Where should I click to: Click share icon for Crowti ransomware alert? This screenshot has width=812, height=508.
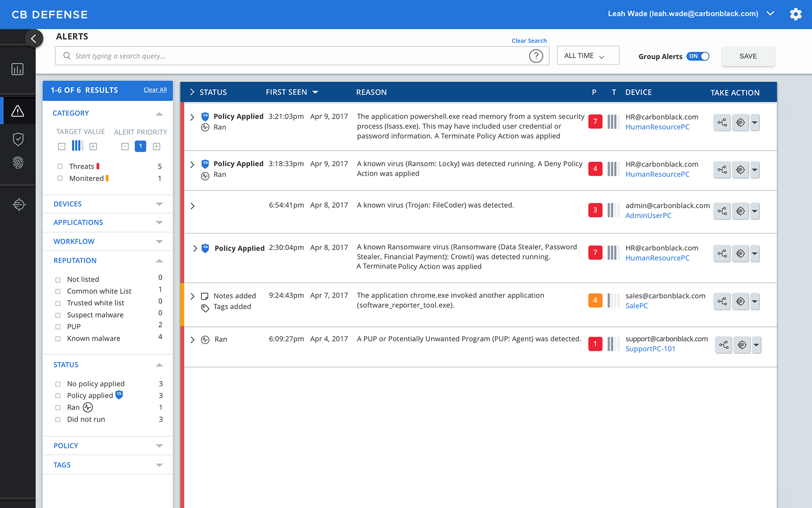click(722, 254)
